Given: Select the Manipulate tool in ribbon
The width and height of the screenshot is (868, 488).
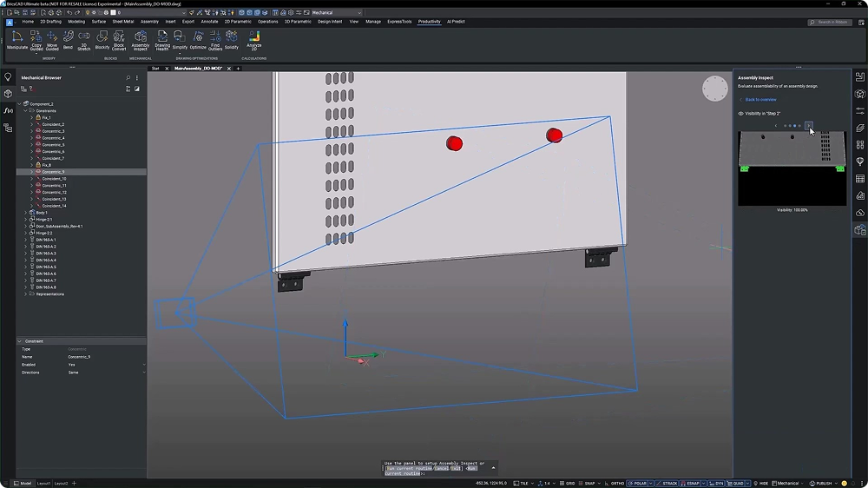Looking at the screenshot, I should coord(17,41).
